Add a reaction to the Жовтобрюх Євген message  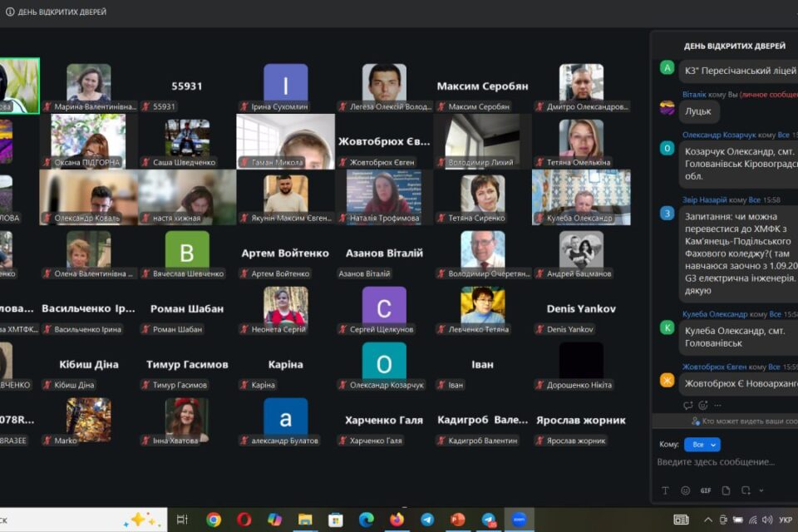(703, 406)
